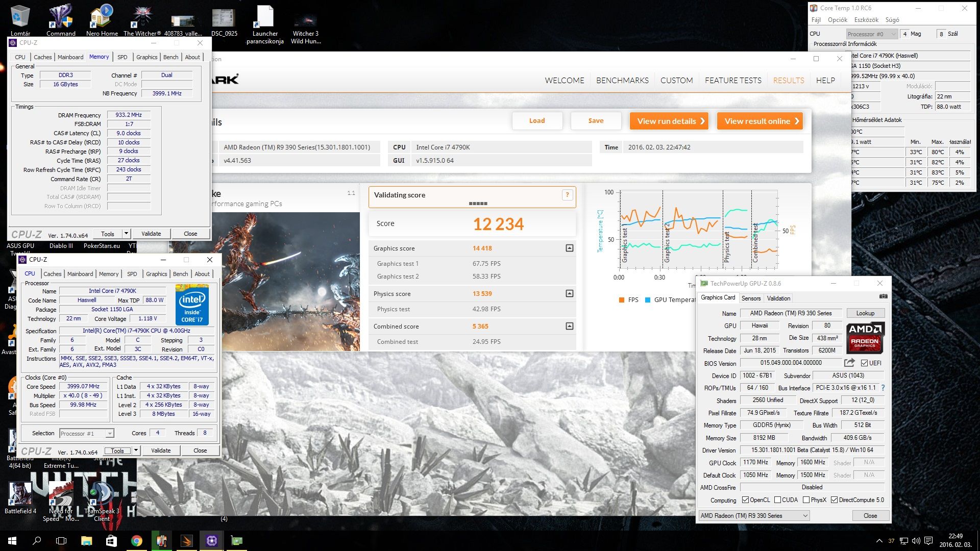
Task: Launch The Witcher desktop shortcut
Action: [x=142, y=19]
